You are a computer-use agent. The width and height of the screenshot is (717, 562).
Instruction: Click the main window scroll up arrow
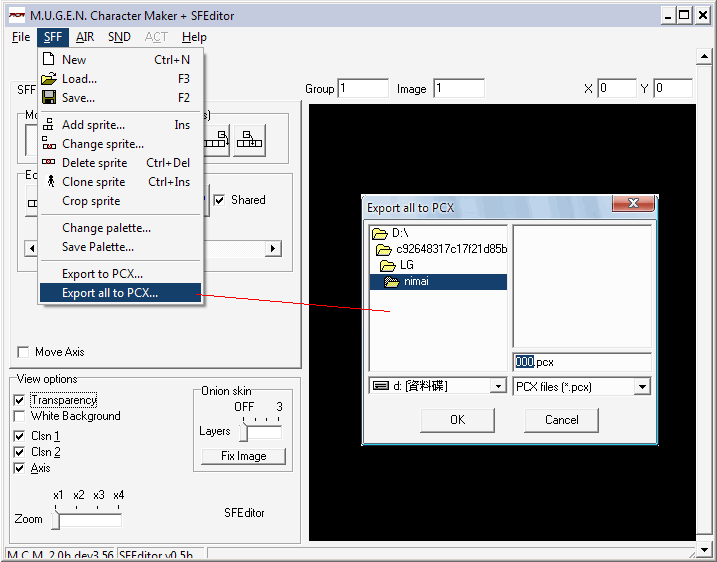tap(704, 57)
